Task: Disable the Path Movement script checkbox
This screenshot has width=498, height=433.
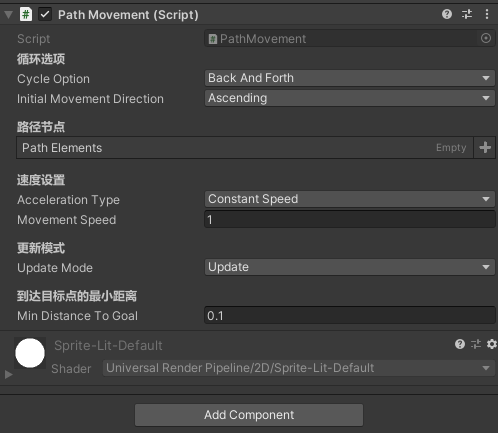Action: point(45,14)
